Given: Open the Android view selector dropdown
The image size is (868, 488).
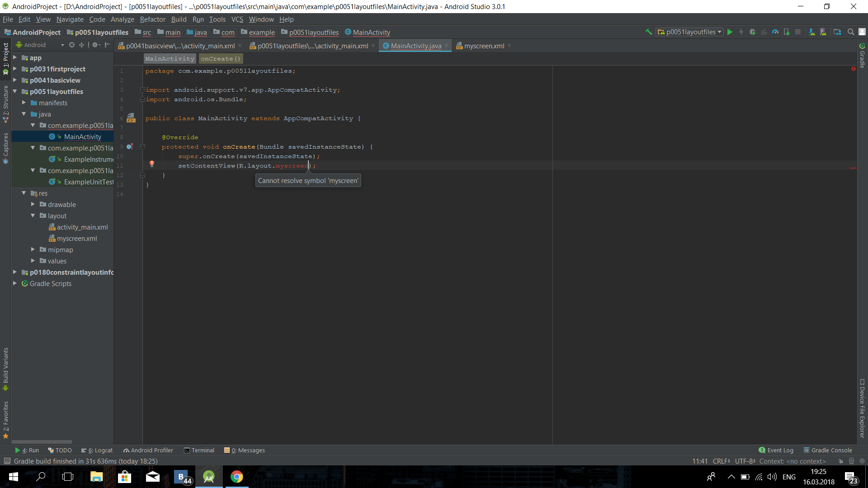Looking at the screenshot, I should tap(41, 45).
